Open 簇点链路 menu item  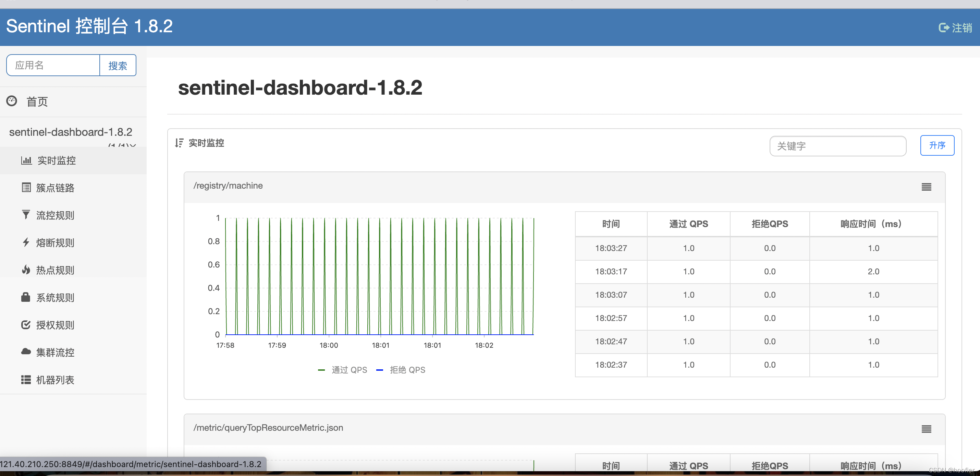pyautogui.click(x=55, y=188)
